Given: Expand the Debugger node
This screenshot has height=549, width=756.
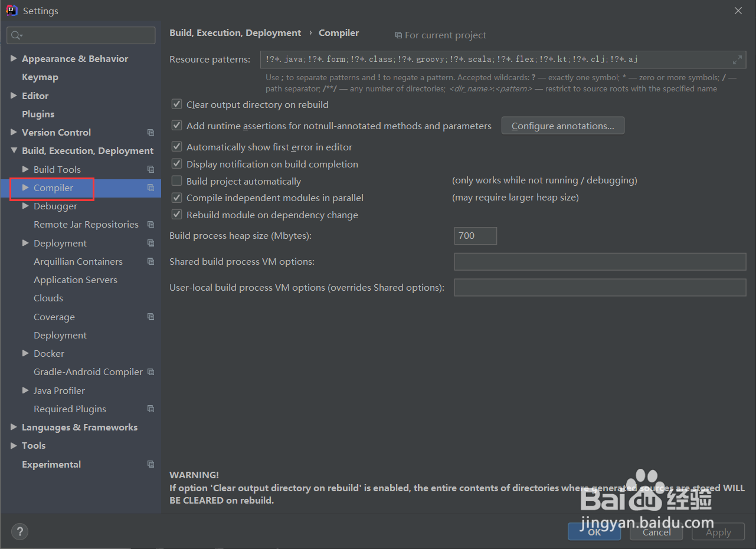Looking at the screenshot, I should (x=25, y=206).
